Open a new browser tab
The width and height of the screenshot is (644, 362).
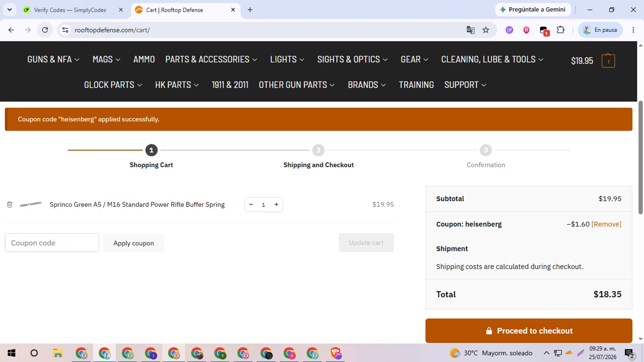(250, 9)
